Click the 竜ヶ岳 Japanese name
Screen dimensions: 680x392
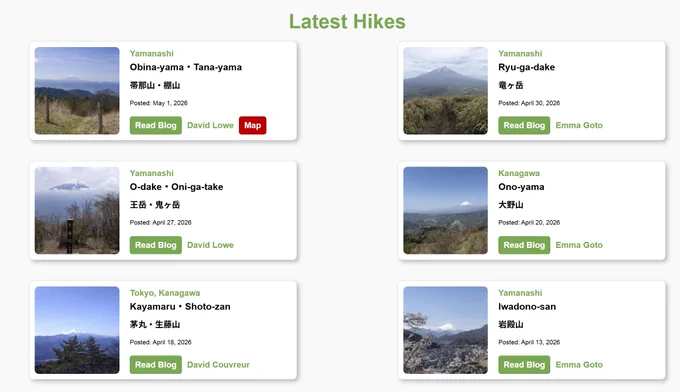tap(511, 85)
